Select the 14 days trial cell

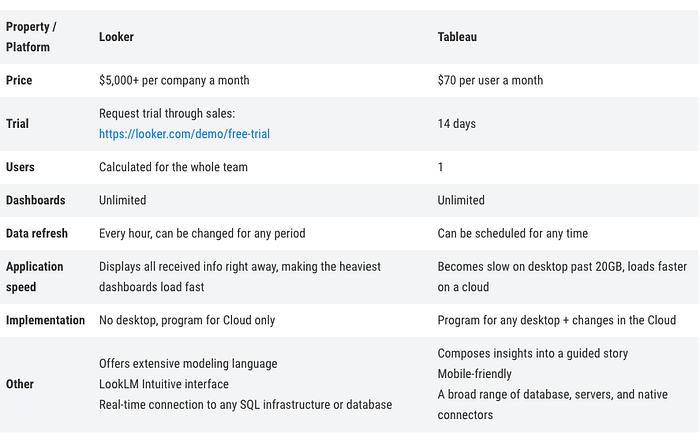(457, 124)
